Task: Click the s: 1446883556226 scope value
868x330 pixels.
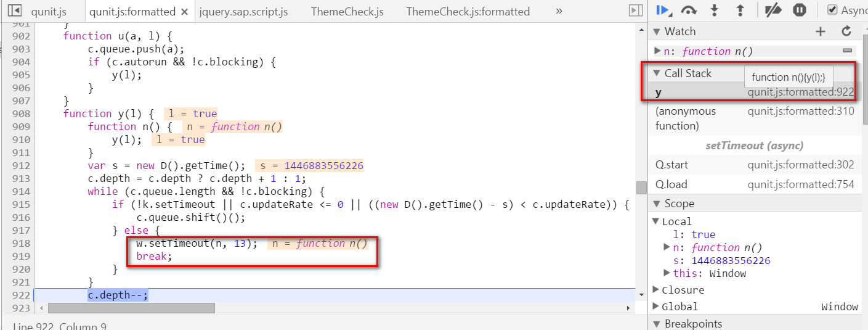Action: tap(731, 260)
